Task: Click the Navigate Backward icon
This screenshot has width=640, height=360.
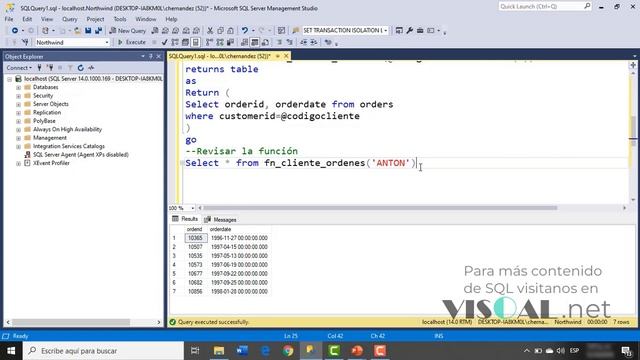Action: point(15,31)
